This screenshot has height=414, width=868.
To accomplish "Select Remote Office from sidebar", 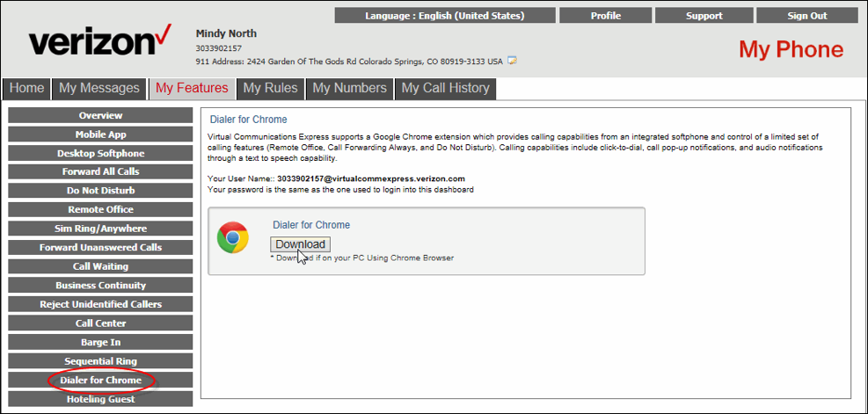I will (x=100, y=210).
